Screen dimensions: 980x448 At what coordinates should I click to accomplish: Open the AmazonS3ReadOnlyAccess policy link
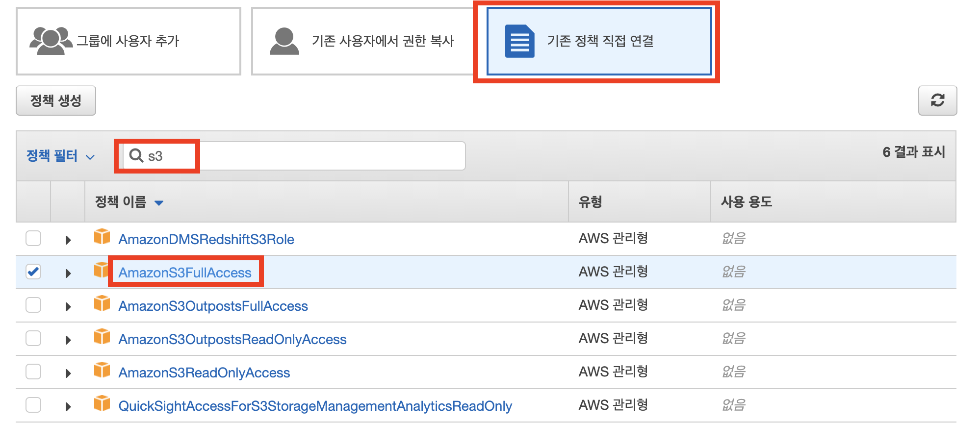click(204, 373)
